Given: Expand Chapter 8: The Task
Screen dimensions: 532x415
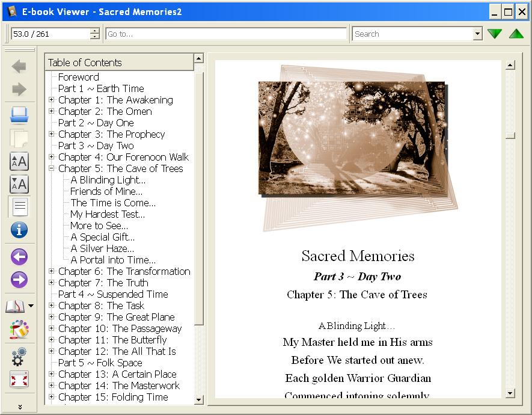Looking at the screenshot, I should coord(52,306).
